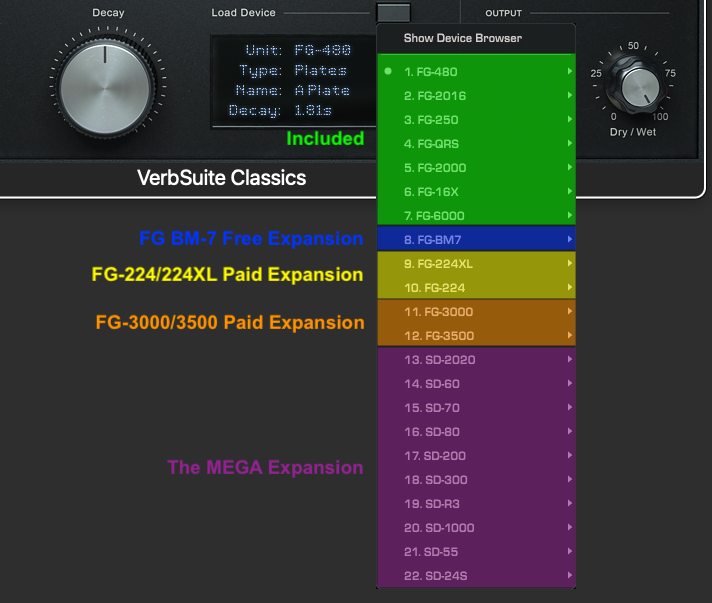Image resolution: width=712 pixels, height=603 pixels.
Task: Expand FG-224XL submenu arrow
Action: [x=569, y=263]
